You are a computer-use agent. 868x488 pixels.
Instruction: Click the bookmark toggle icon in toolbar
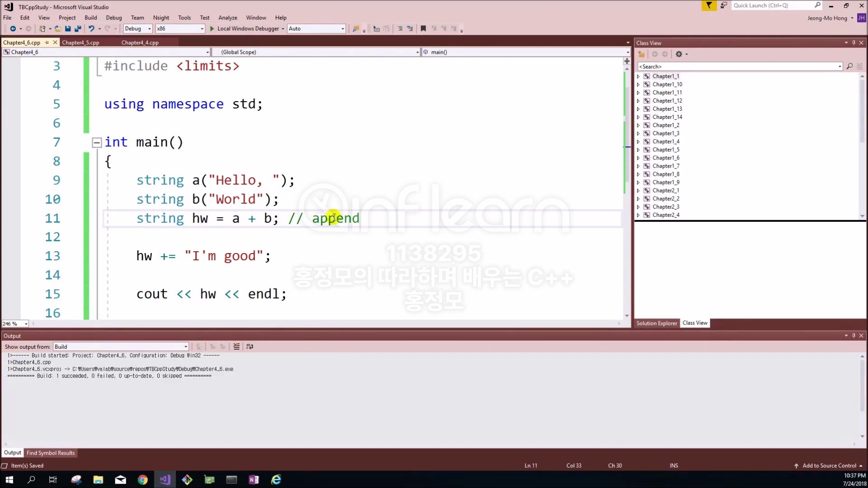click(423, 28)
